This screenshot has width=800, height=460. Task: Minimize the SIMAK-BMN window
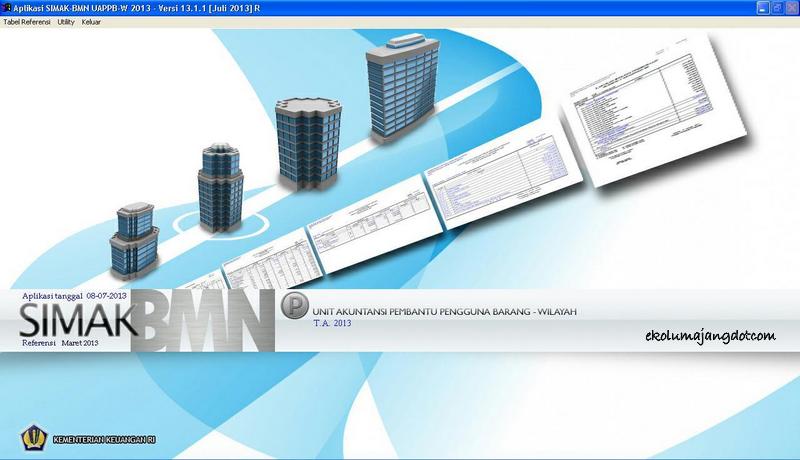(758, 7)
